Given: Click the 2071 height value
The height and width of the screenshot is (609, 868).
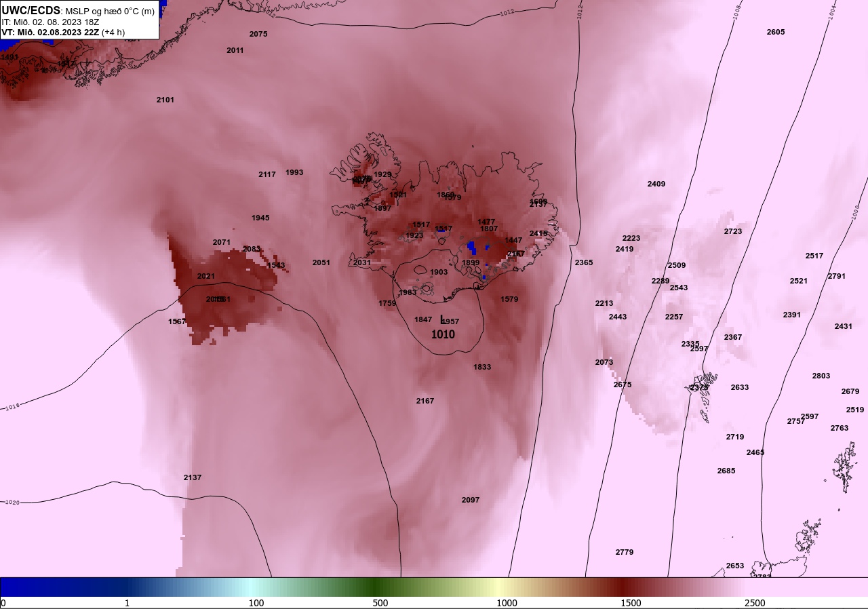Looking at the screenshot, I should [222, 242].
